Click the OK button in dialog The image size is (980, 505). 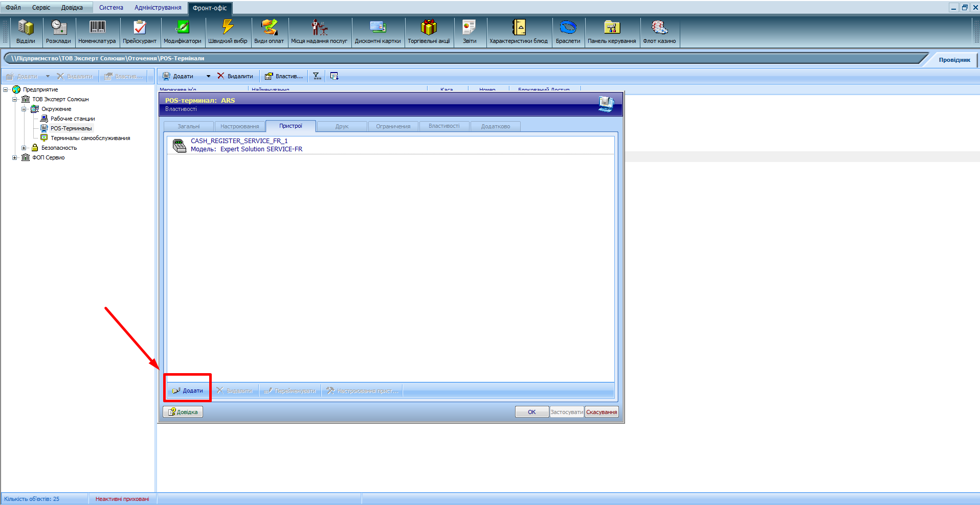pyautogui.click(x=531, y=412)
